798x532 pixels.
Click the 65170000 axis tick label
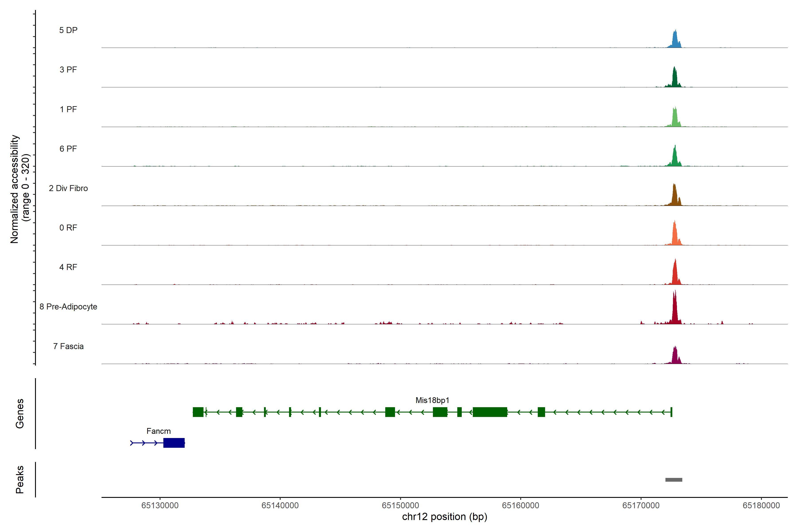click(x=641, y=506)
